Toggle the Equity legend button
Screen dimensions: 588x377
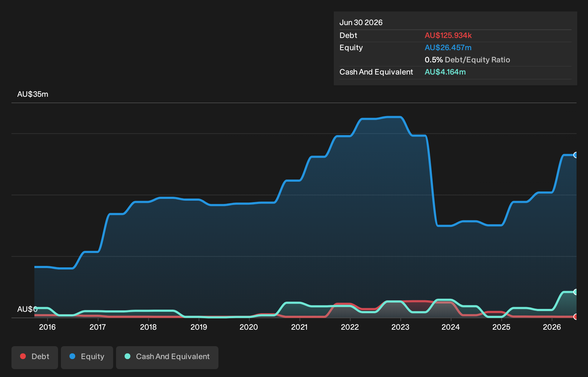pyautogui.click(x=87, y=357)
